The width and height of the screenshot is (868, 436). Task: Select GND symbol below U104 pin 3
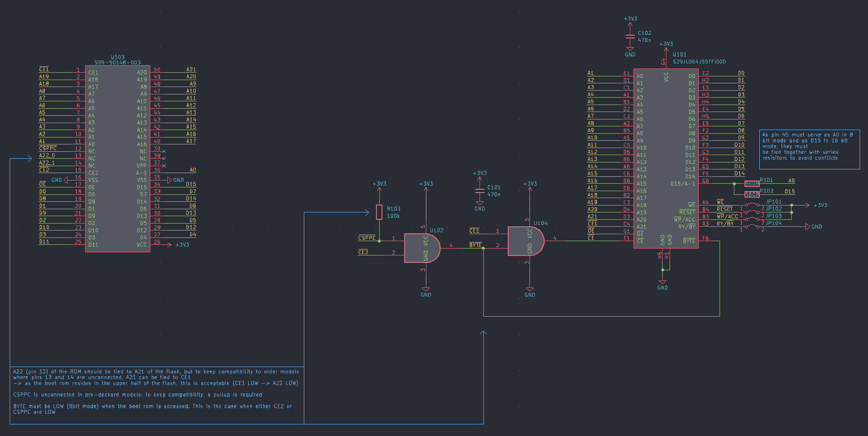click(x=530, y=293)
